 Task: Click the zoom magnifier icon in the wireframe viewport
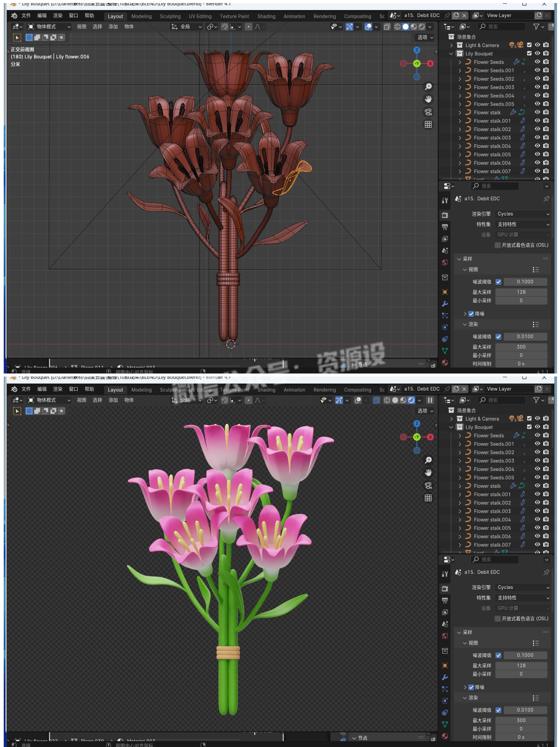point(428,87)
